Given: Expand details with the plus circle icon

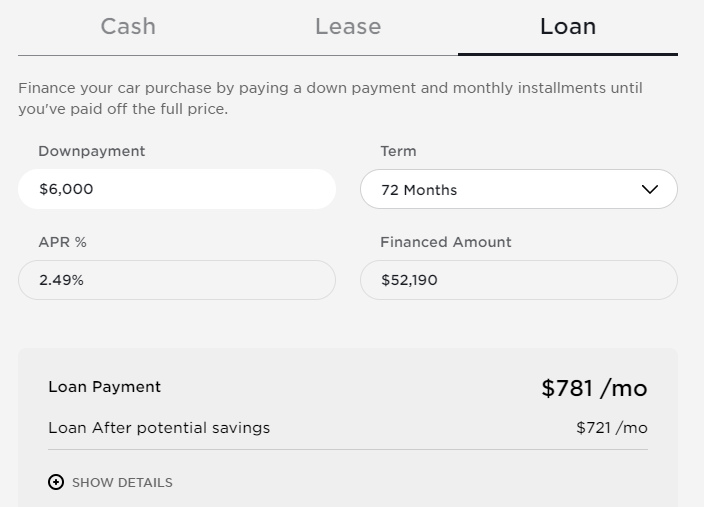Looking at the screenshot, I should point(56,482).
